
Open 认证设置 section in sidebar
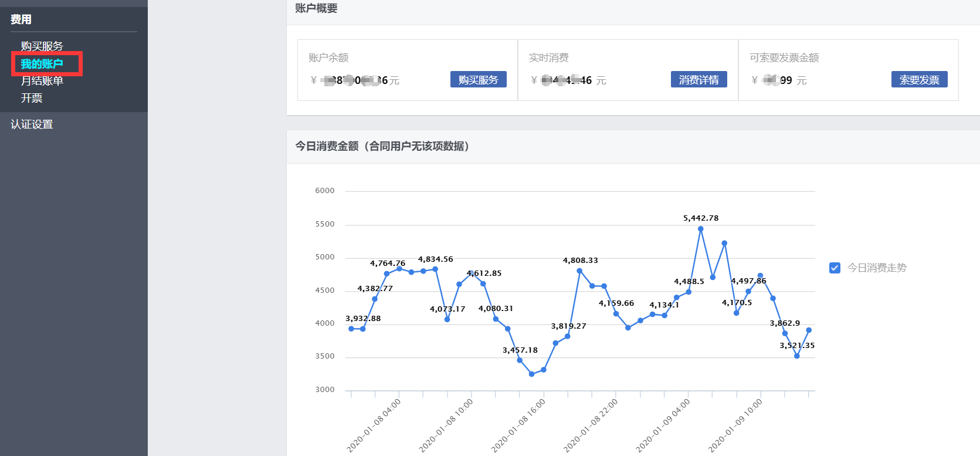coord(32,124)
